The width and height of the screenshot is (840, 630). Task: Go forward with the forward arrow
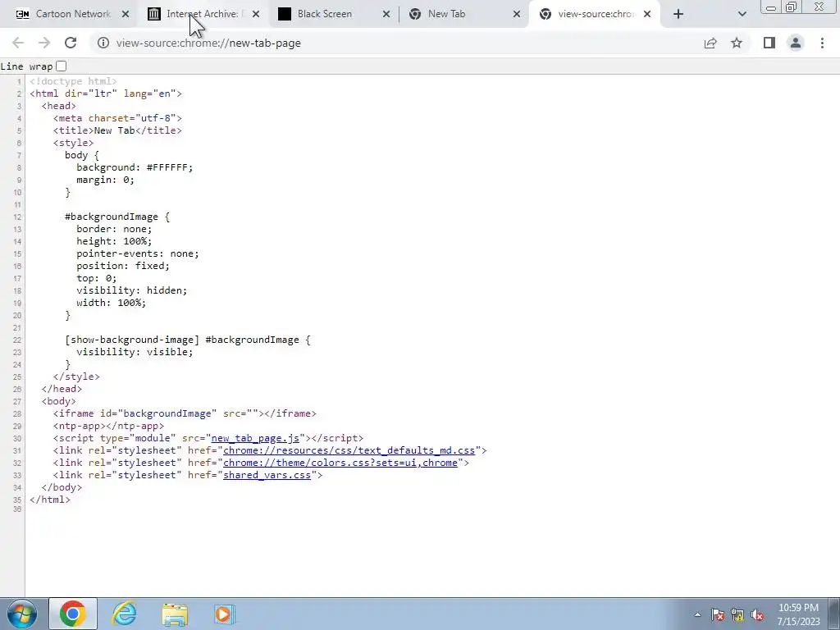click(44, 43)
